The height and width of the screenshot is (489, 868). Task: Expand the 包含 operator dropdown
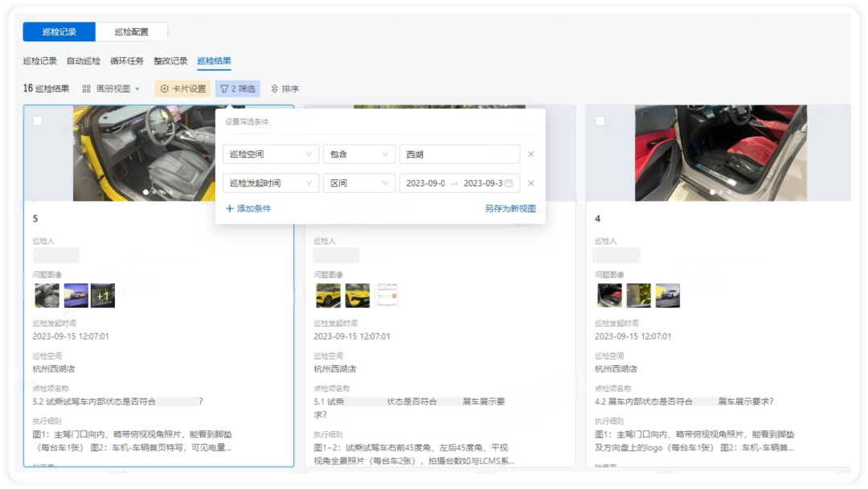(x=358, y=154)
